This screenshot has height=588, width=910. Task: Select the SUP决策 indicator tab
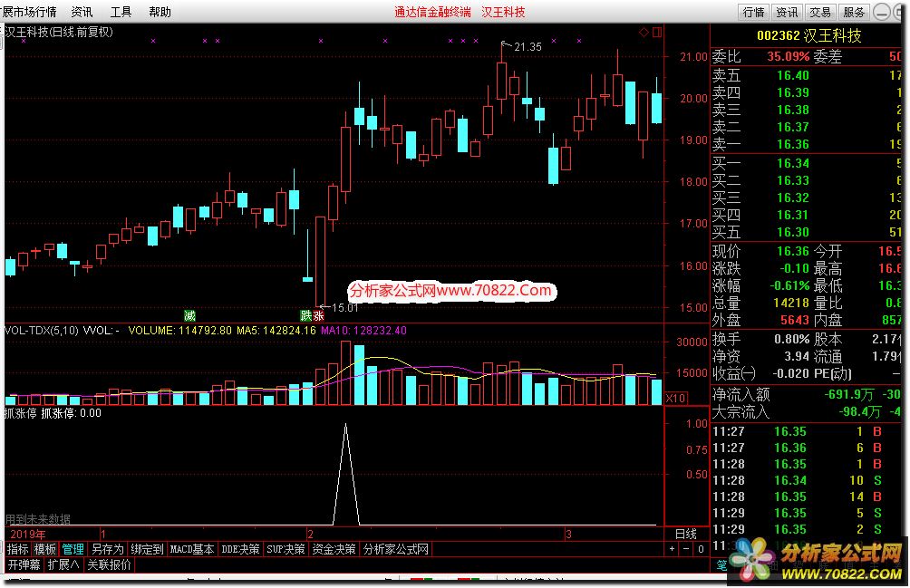(286, 549)
